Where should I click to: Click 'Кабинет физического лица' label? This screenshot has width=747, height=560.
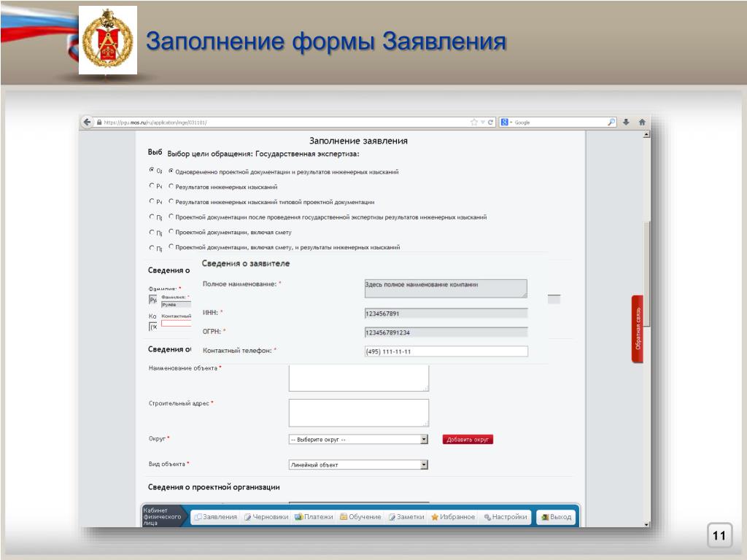[x=162, y=517]
